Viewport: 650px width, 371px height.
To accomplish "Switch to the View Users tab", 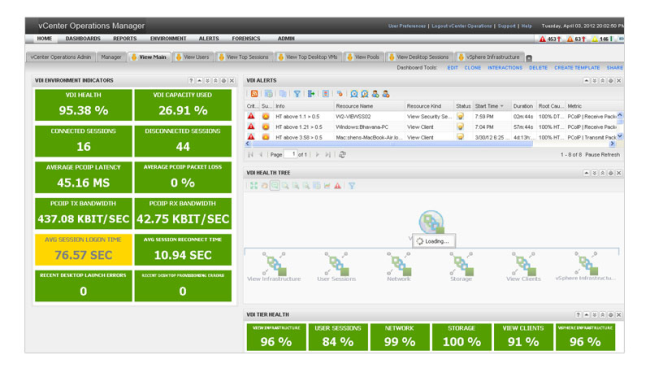I will point(193,57).
